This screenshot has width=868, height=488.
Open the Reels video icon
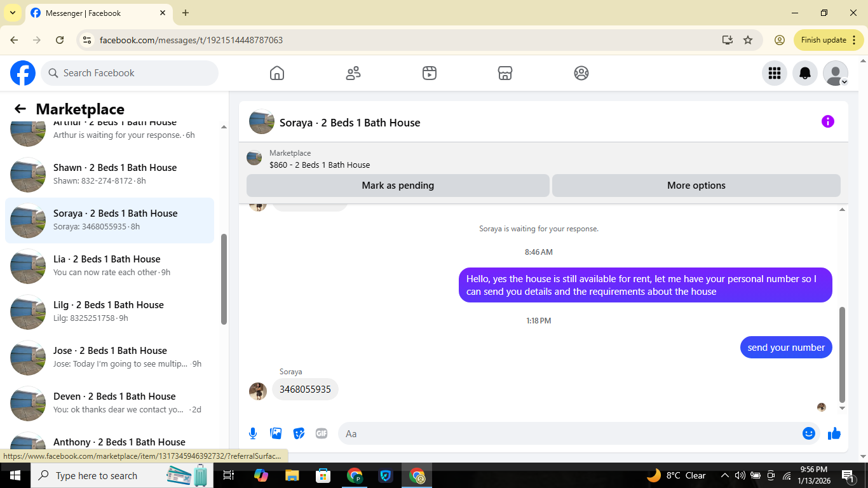430,73
